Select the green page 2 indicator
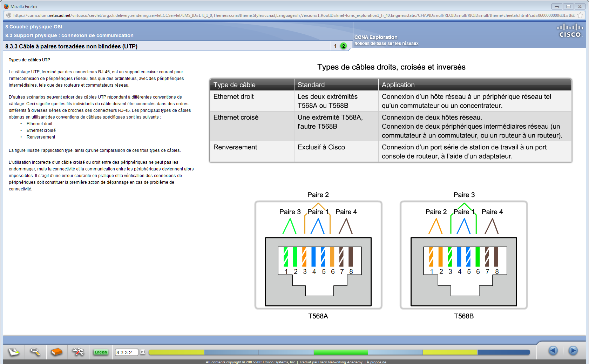This screenshot has width=589, height=364. coord(343,46)
